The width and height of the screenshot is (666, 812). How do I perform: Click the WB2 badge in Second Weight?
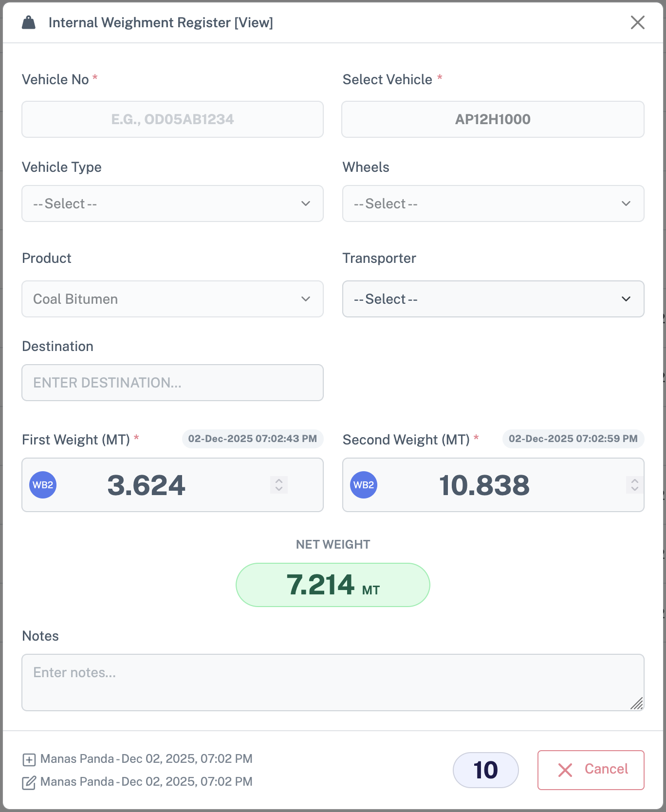point(364,485)
